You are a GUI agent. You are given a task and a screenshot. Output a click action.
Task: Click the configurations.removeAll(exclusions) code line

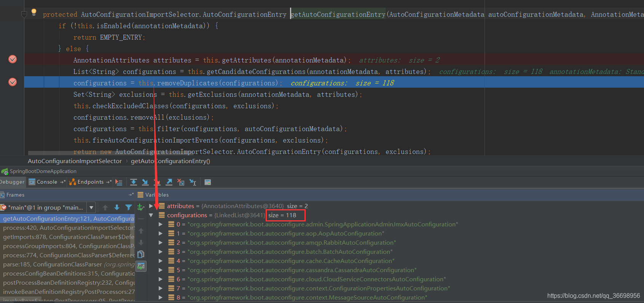pyautogui.click(x=143, y=117)
